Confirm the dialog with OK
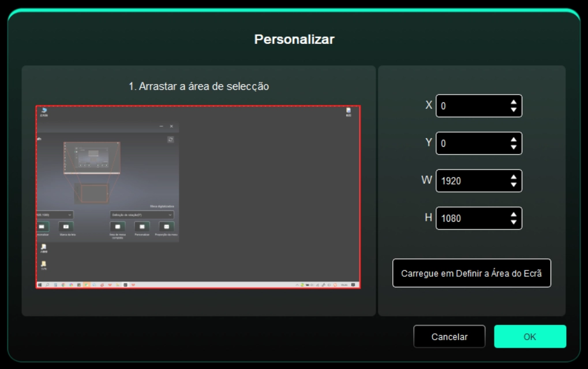Image resolution: width=588 pixels, height=369 pixels. coord(530,337)
